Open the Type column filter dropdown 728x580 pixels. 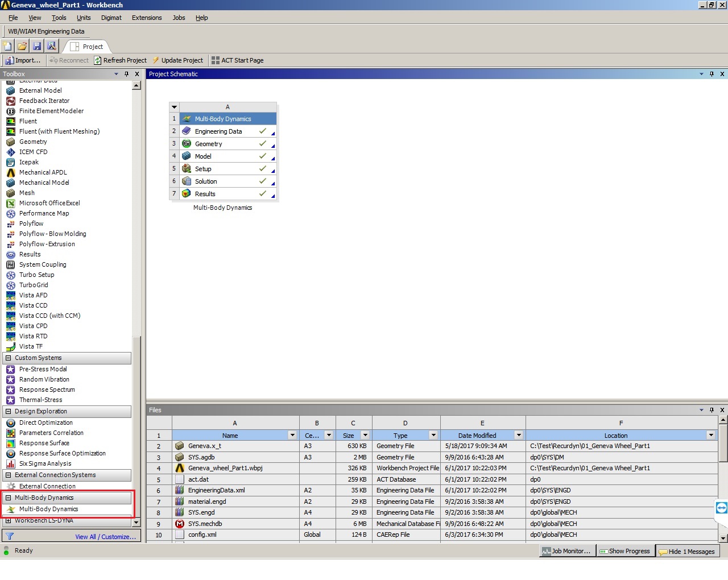pos(433,435)
